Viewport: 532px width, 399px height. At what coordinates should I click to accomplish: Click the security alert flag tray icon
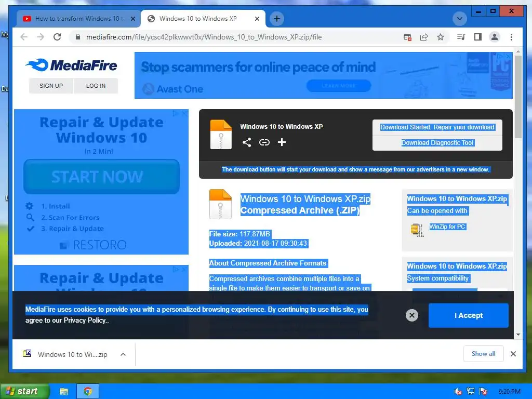tap(483, 392)
